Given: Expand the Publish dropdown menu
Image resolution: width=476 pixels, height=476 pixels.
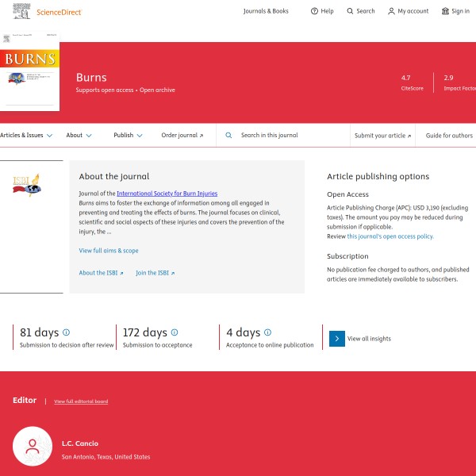Looking at the screenshot, I should (x=128, y=136).
